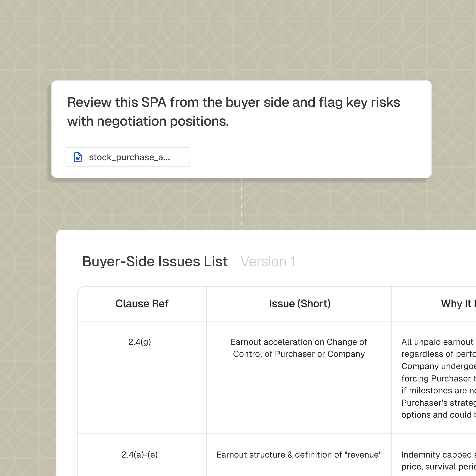
Task: Select the Issue (Short) column header
Action: [300, 303]
